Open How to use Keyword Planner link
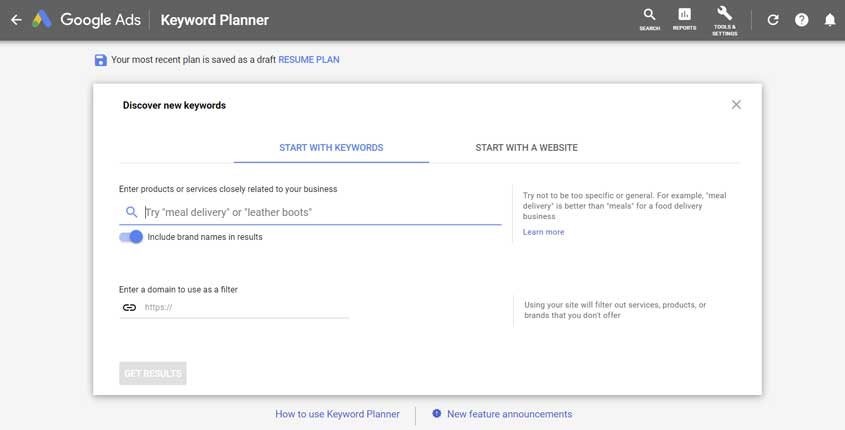845x430 pixels. (x=337, y=414)
